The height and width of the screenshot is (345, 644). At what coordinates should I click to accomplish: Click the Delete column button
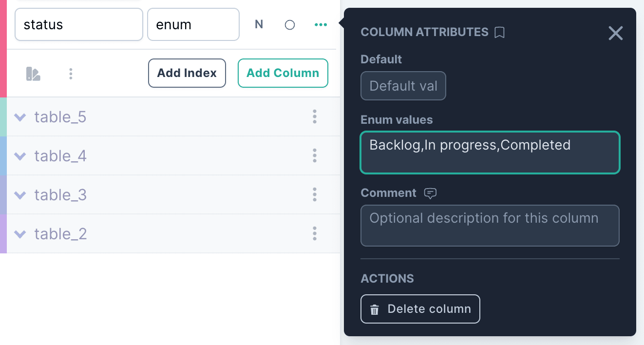(420, 309)
